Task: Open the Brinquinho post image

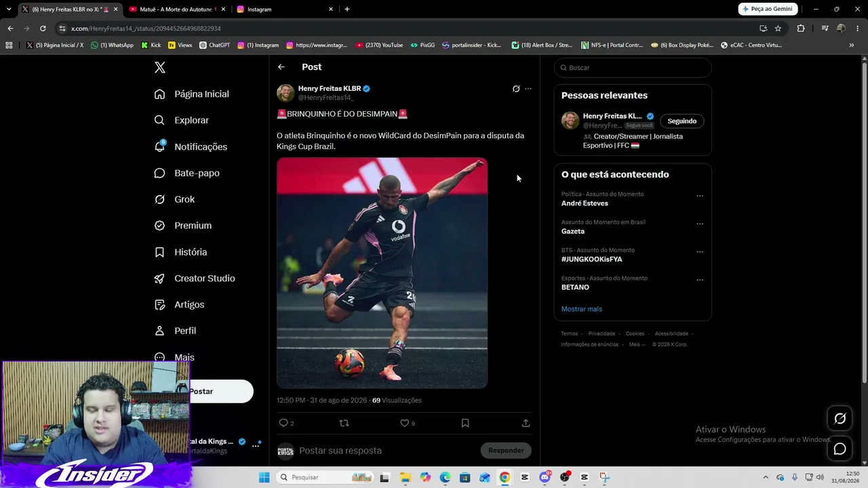Action: [382, 273]
